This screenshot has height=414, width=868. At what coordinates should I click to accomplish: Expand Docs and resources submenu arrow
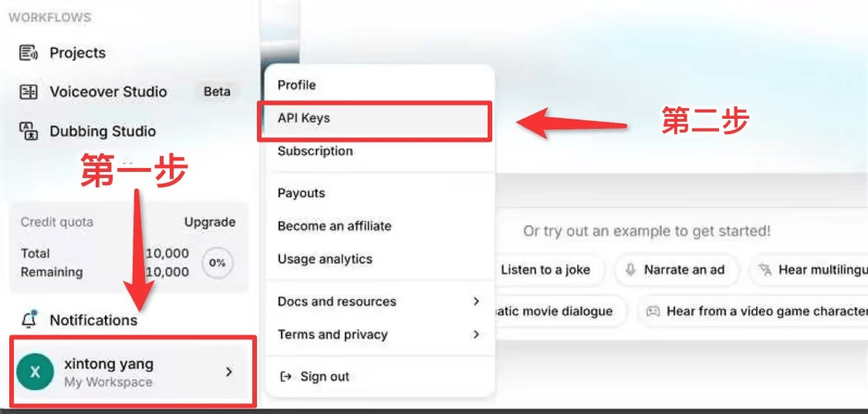(x=476, y=301)
